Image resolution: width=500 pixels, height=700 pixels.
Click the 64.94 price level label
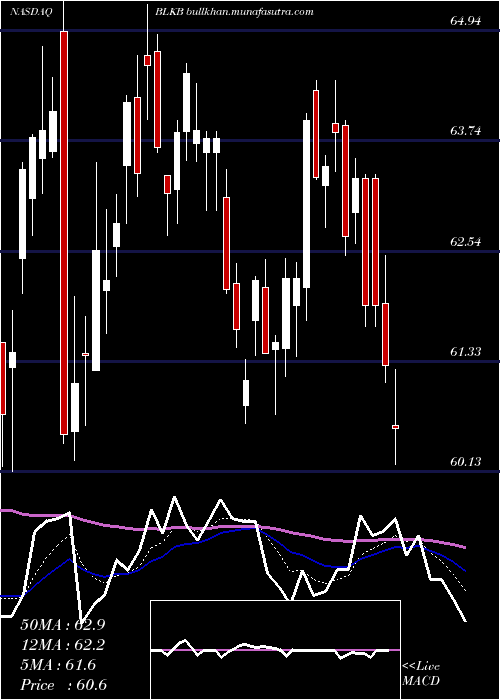pos(466,21)
